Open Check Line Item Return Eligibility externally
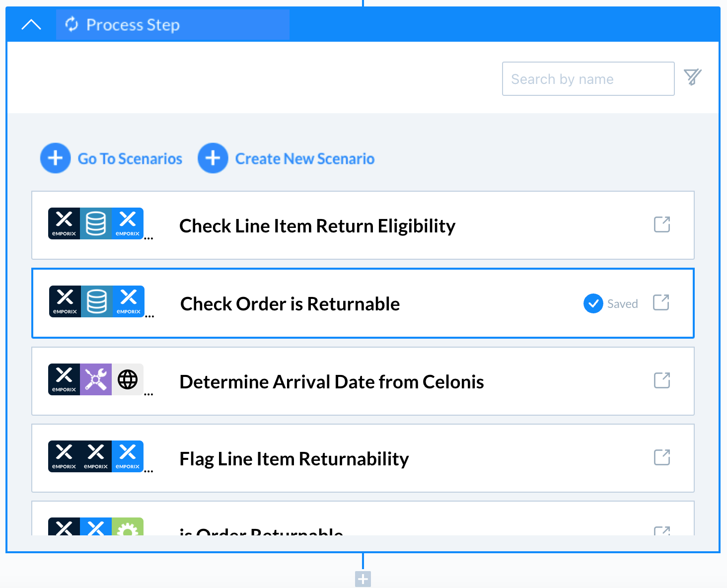727x588 pixels. (x=661, y=224)
